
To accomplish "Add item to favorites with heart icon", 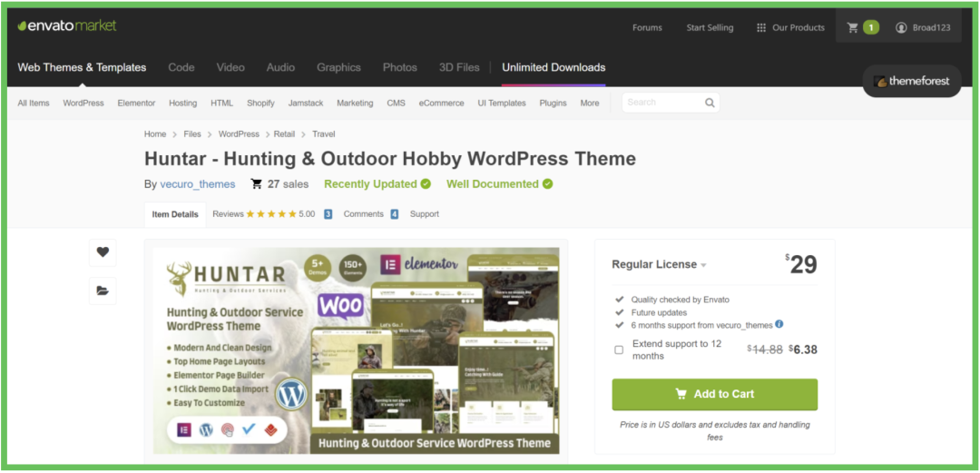I will (x=103, y=252).
